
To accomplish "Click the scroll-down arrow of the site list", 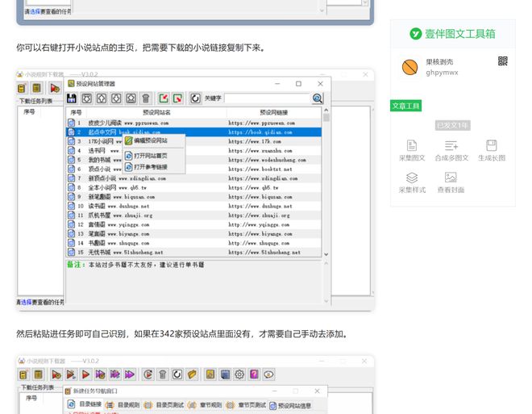I will click(326, 254).
